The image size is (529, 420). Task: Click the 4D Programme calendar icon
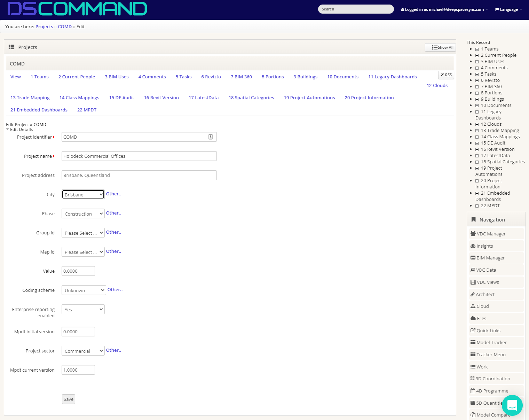[473, 391]
